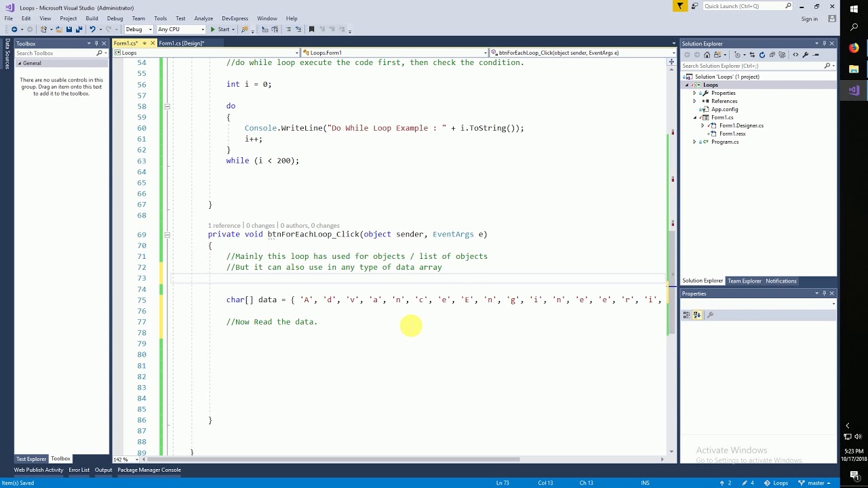This screenshot has height=488, width=868.
Task: Click the Preview Selected Items icon
Action: tap(815, 55)
